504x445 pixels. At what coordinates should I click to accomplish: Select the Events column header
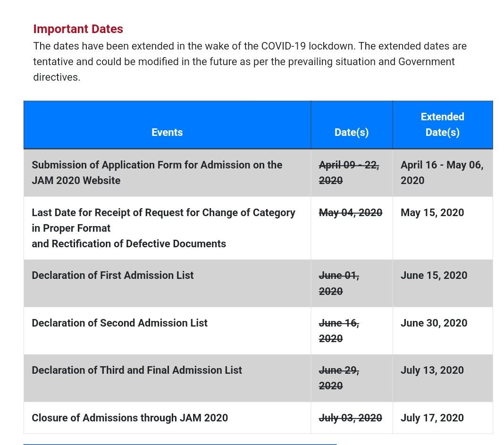167,132
